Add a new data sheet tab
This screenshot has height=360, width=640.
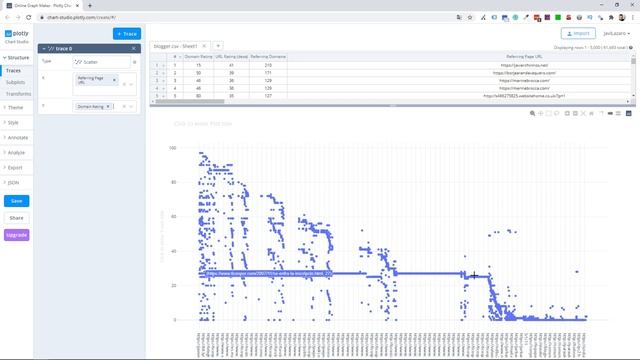point(218,46)
